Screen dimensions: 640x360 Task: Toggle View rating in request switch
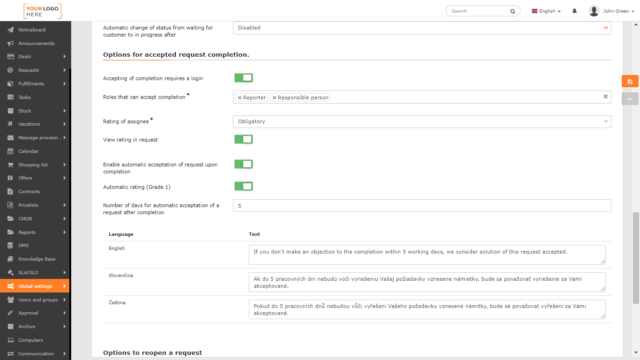pos(243,139)
